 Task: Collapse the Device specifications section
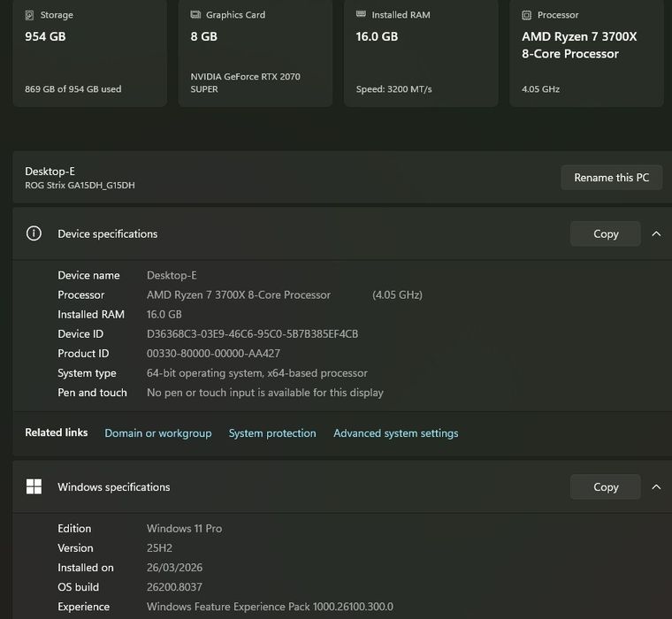(x=656, y=233)
